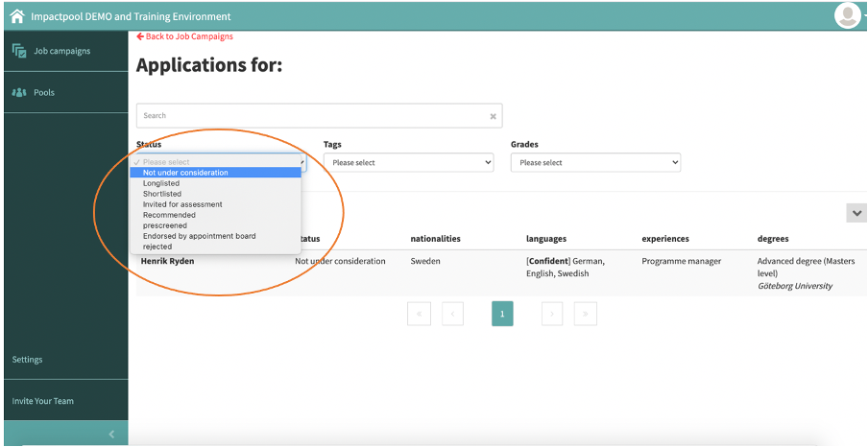Click the 'experiences' column header

pos(665,239)
